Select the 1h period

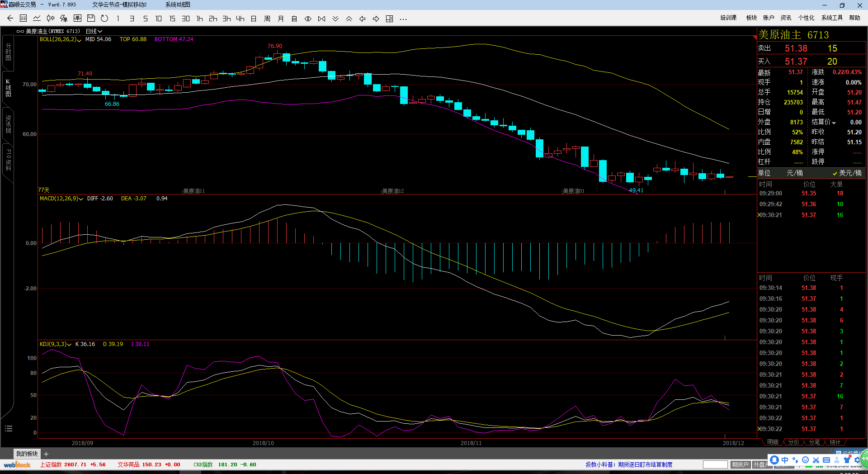coord(199,19)
